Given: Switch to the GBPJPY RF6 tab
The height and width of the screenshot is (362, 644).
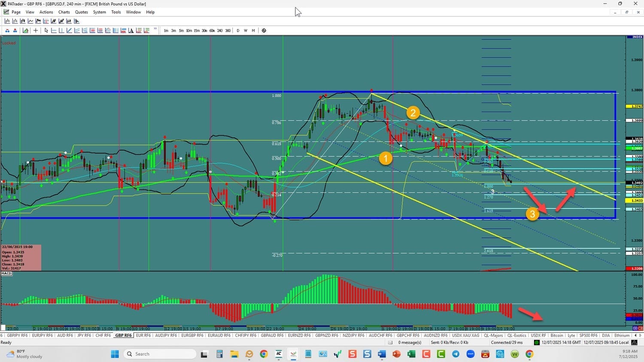Looking at the screenshot, I should pyautogui.click(x=17, y=335).
